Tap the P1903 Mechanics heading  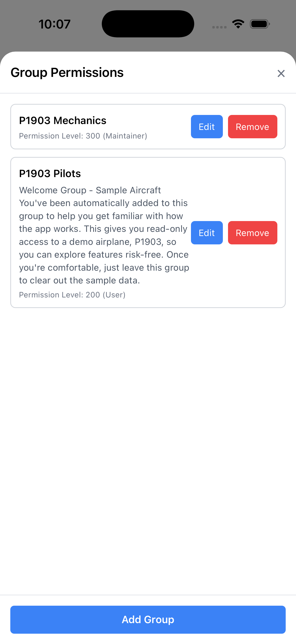pyautogui.click(x=63, y=120)
